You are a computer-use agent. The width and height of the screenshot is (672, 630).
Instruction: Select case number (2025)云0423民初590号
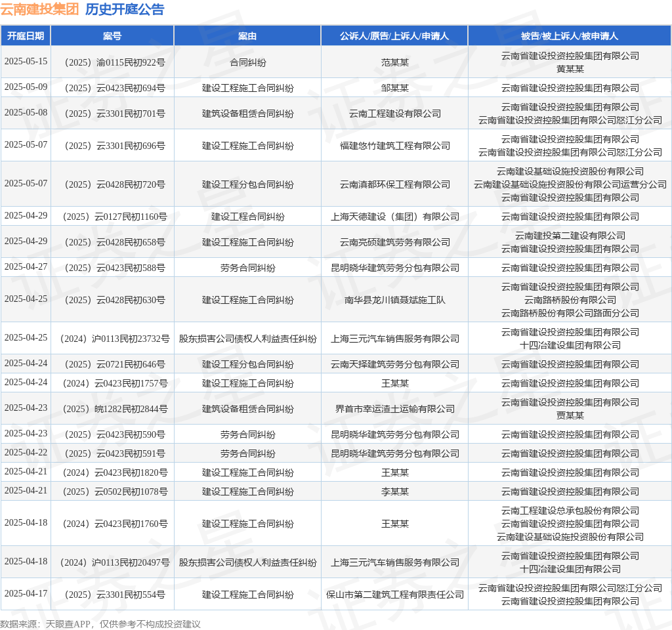(x=112, y=435)
